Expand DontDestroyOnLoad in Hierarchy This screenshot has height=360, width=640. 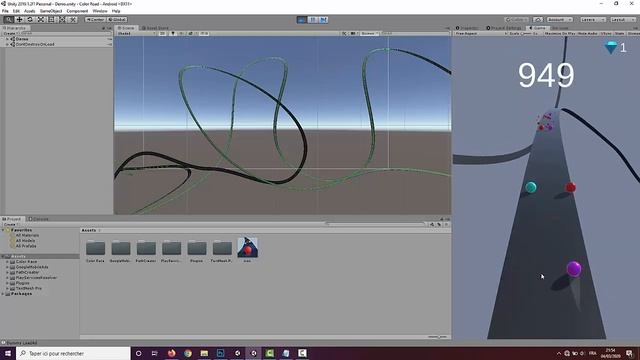pyautogui.click(x=7, y=44)
